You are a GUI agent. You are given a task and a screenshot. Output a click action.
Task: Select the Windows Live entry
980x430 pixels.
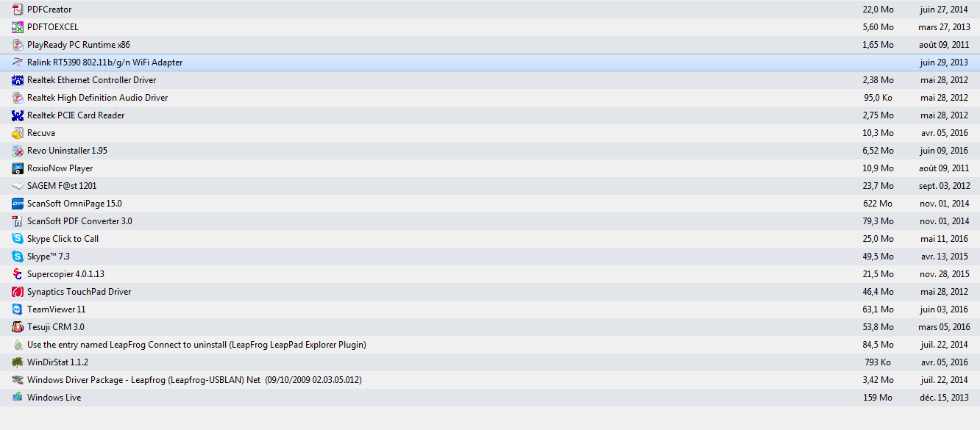[54, 398]
